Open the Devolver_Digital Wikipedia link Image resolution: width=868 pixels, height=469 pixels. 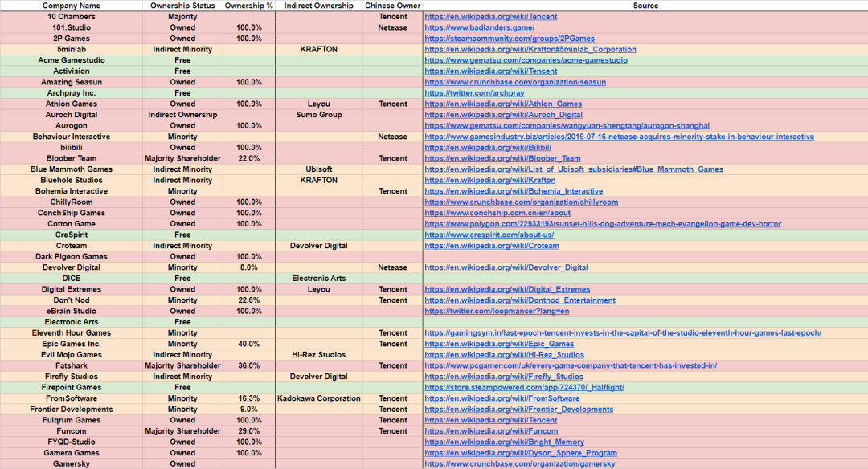[506, 267]
